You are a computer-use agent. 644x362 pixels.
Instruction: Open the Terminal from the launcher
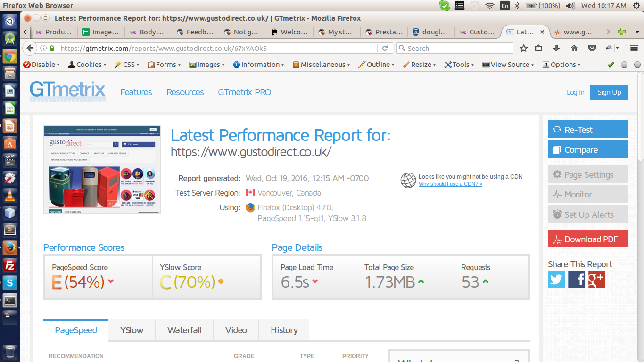(x=10, y=300)
